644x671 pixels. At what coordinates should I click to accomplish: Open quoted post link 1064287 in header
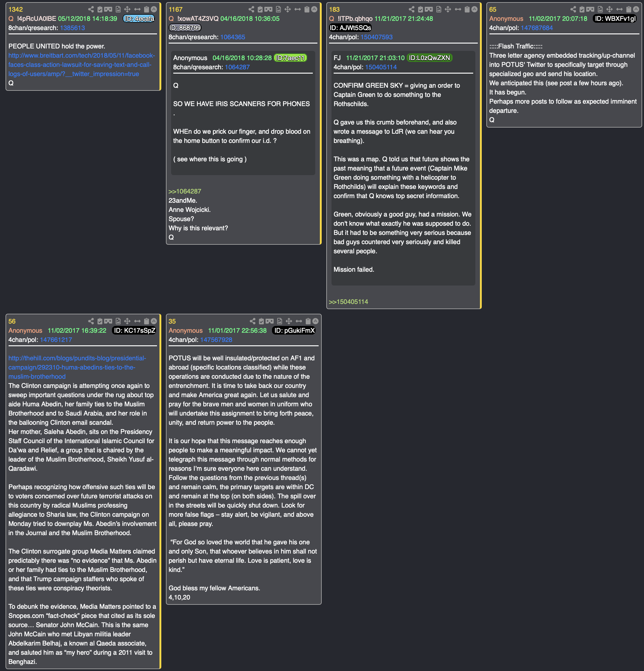pyautogui.click(x=237, y=67)
